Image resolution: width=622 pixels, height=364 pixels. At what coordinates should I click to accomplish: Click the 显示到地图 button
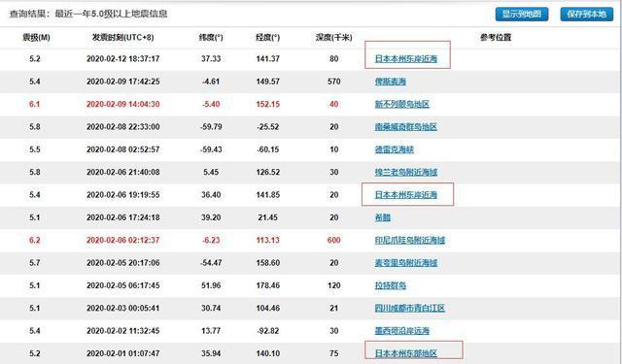pyautogui.click(x=522, y=15)
